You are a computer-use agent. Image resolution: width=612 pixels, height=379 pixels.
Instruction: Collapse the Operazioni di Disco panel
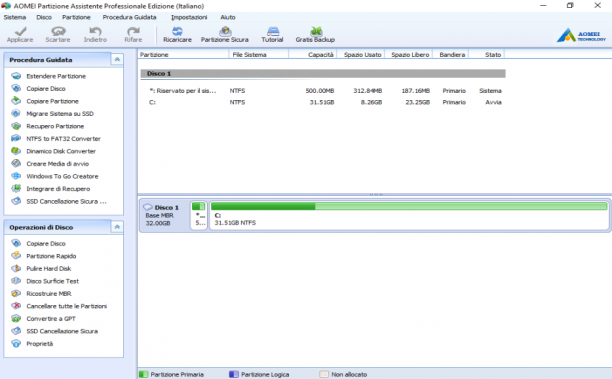117,227
